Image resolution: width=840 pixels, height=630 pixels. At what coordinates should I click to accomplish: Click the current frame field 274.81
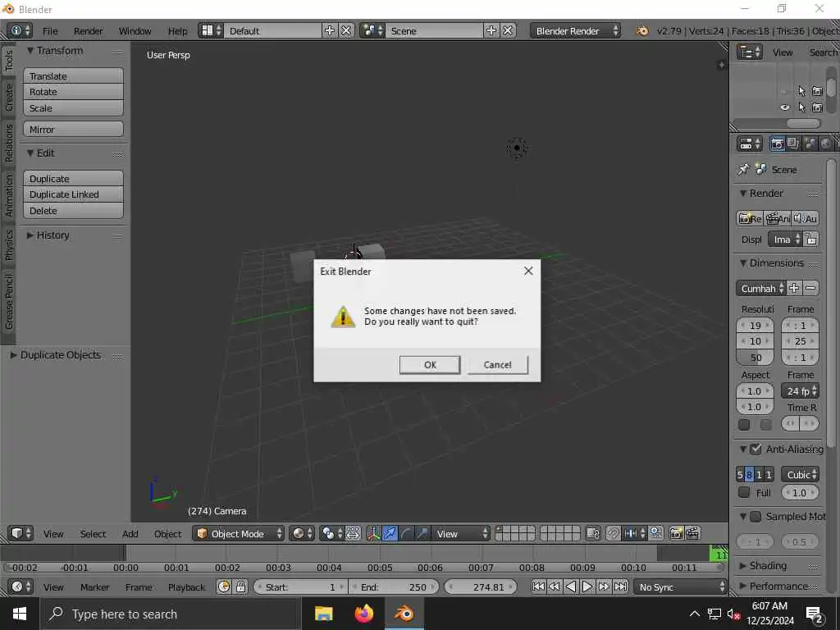click(x=481, y=587)
